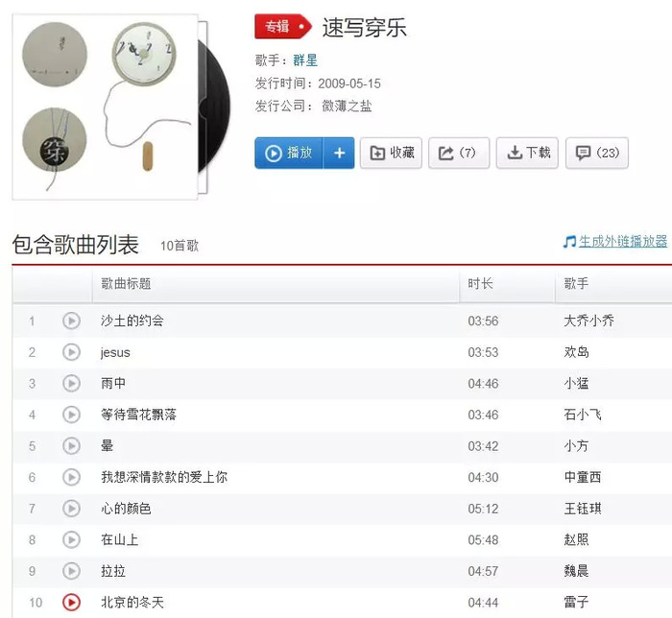The width and height of the screenshot is (672, 618).
Task: Play the song 心的颜色
Action: [71, 509]
